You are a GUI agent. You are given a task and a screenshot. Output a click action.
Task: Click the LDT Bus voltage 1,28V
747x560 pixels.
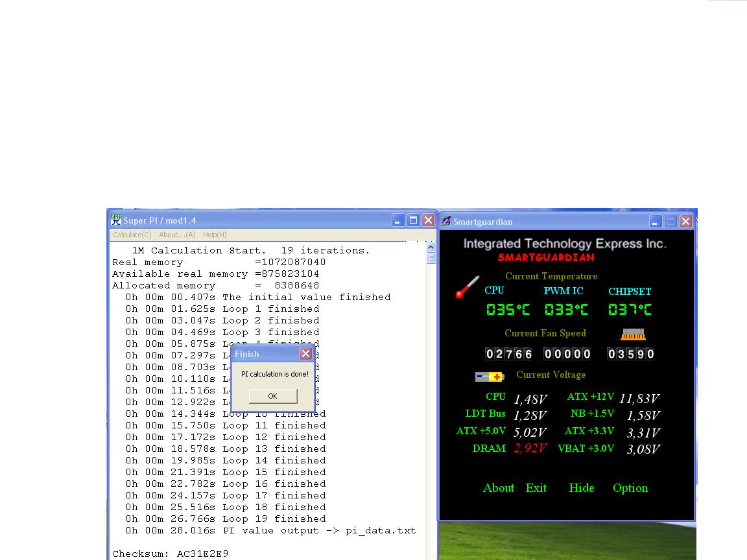pyautogui.click(x=530, y=415)
